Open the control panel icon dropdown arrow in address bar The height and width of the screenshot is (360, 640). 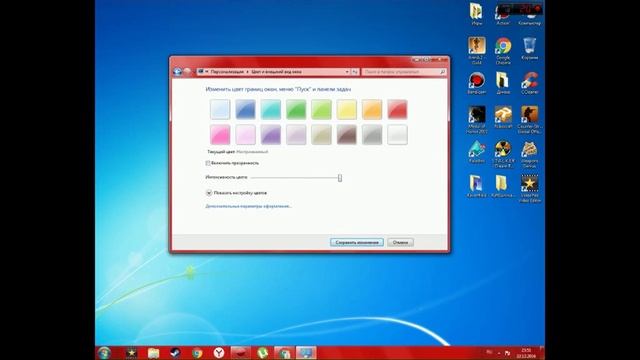tap(207, 72)
